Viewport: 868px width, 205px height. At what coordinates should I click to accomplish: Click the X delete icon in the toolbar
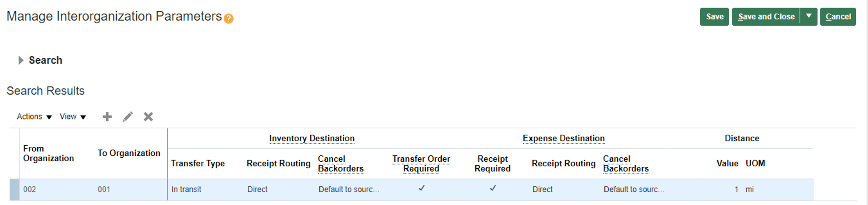click(148, 117)
